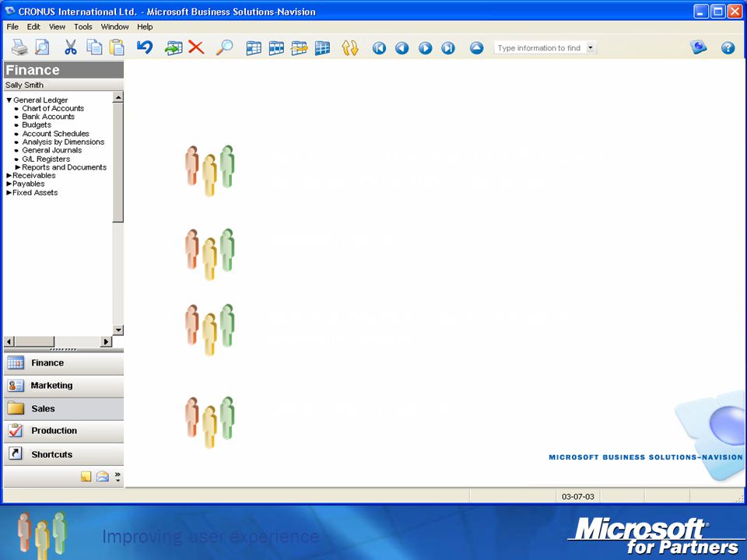The image size is (747, 560).
Task: Switch to the Finance menu button
Action: [63, 363]
